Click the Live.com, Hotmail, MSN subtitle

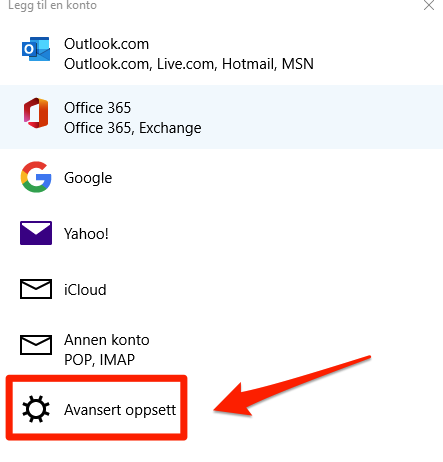[x=235, y=64]
